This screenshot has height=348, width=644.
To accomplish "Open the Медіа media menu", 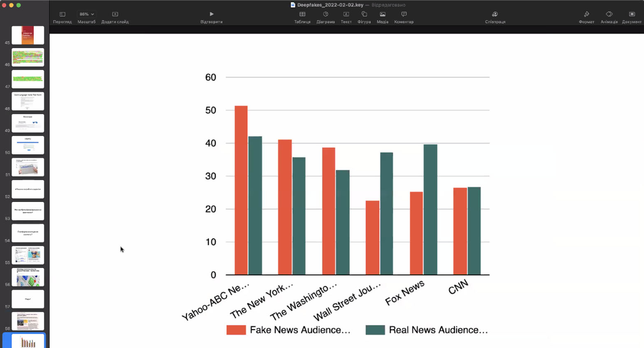I will (383, 17).
